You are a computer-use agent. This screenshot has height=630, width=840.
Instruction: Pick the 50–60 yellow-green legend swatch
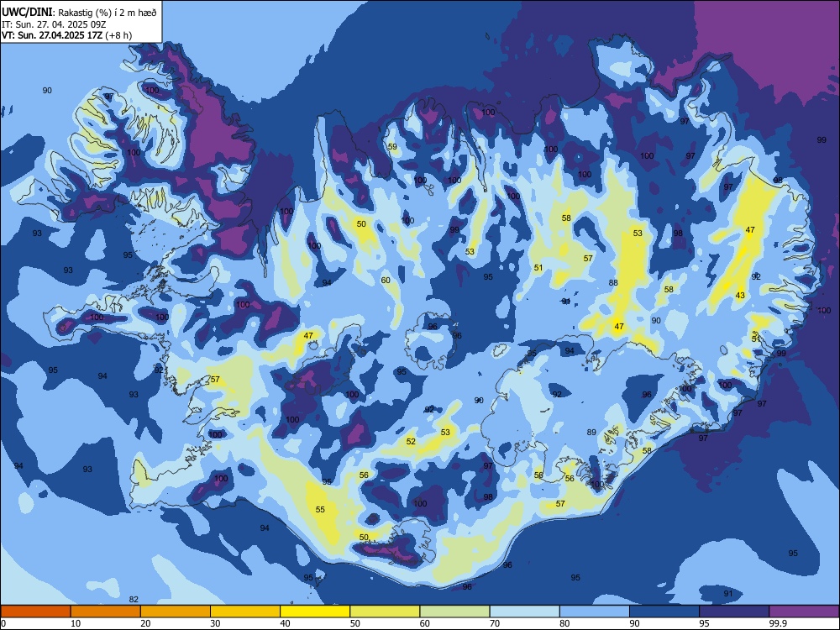(x=386, y=612)
